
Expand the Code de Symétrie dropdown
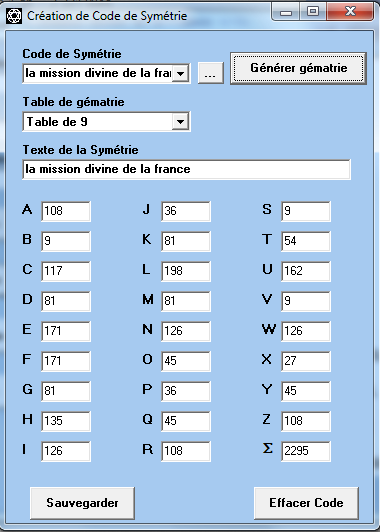(x=180, y=73)
